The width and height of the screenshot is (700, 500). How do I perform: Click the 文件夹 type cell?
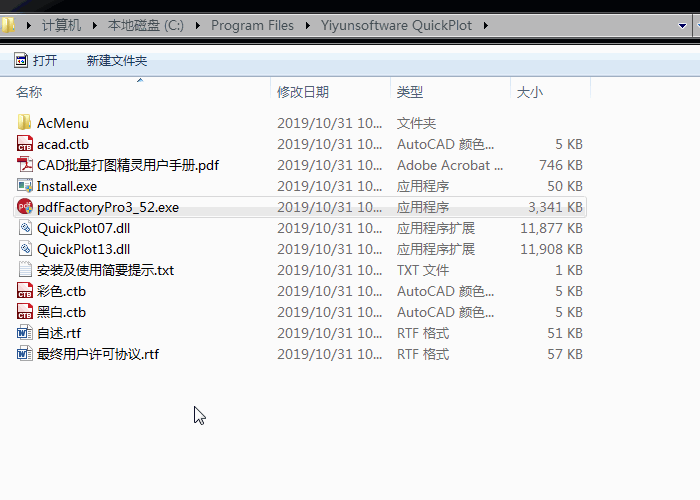tap(416, 123)
